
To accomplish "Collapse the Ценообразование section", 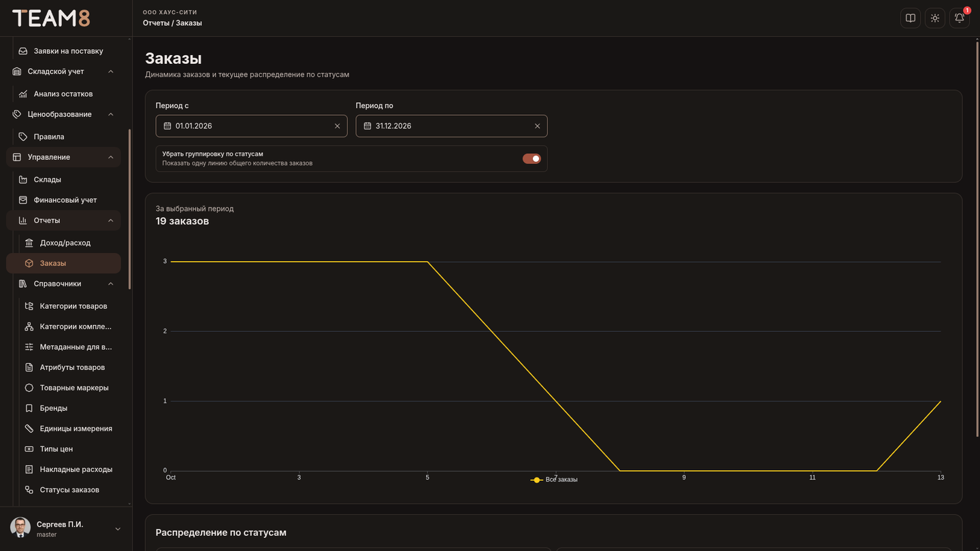I will [x=111, y=114].
